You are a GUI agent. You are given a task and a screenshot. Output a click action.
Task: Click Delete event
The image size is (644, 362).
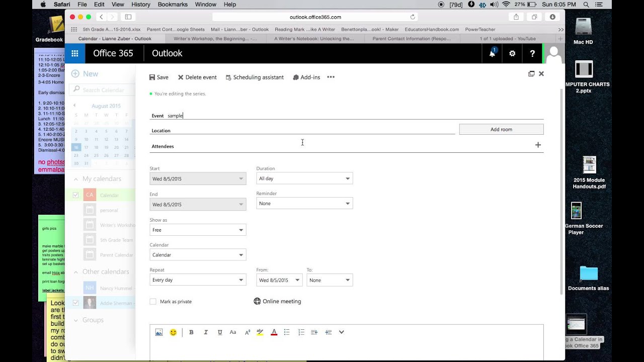point(197,77)
